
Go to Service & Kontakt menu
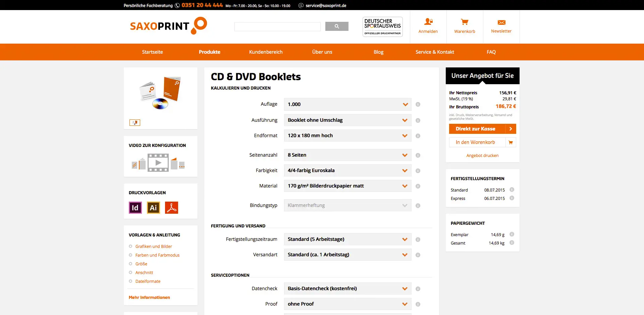434,52
